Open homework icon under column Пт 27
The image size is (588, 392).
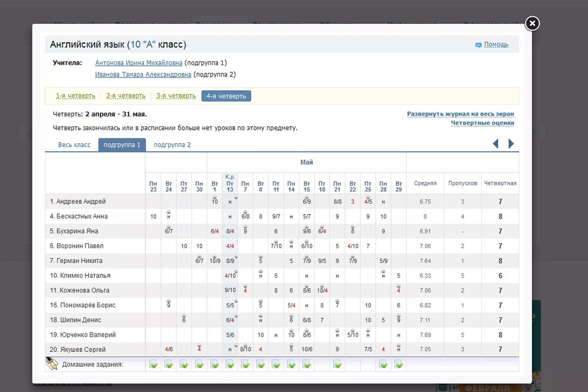[184, 364]
